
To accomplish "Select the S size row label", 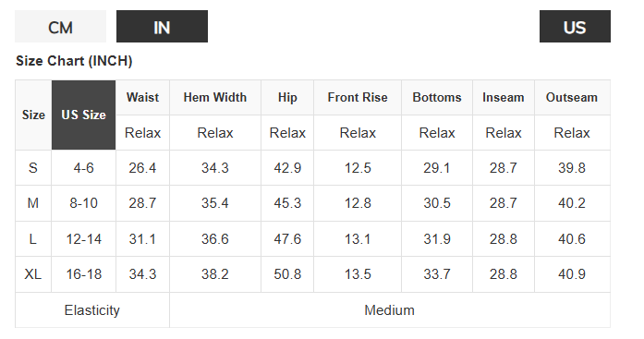I will pos(33,168).
